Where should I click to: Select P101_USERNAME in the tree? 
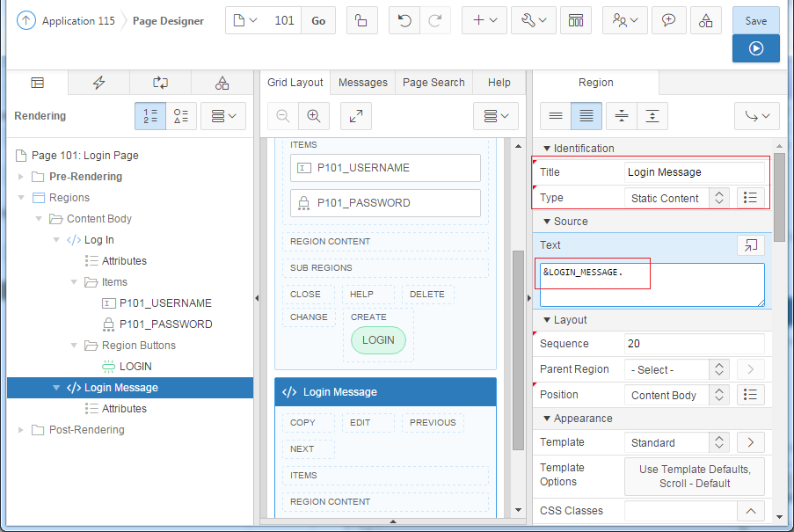[165, 303]
